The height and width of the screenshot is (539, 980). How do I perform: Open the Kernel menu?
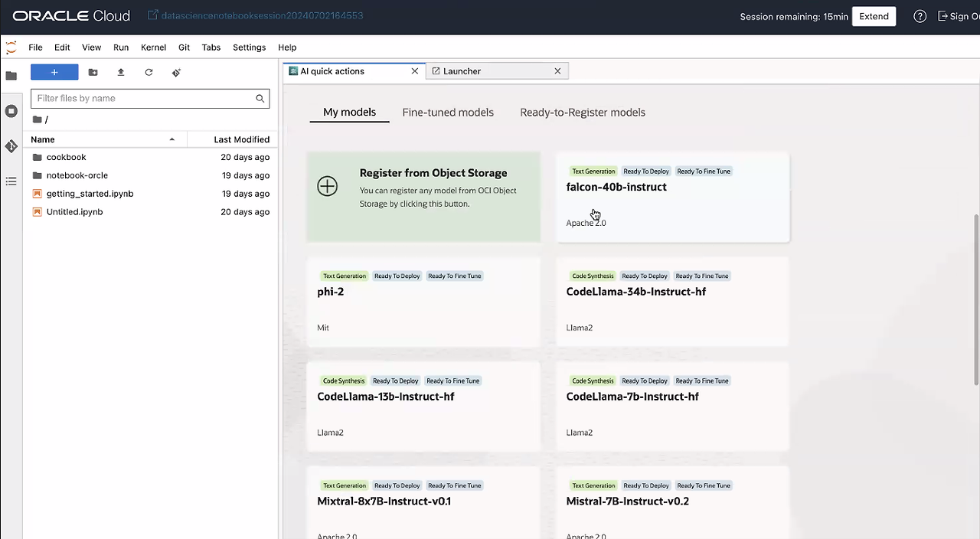pos(153,47)
